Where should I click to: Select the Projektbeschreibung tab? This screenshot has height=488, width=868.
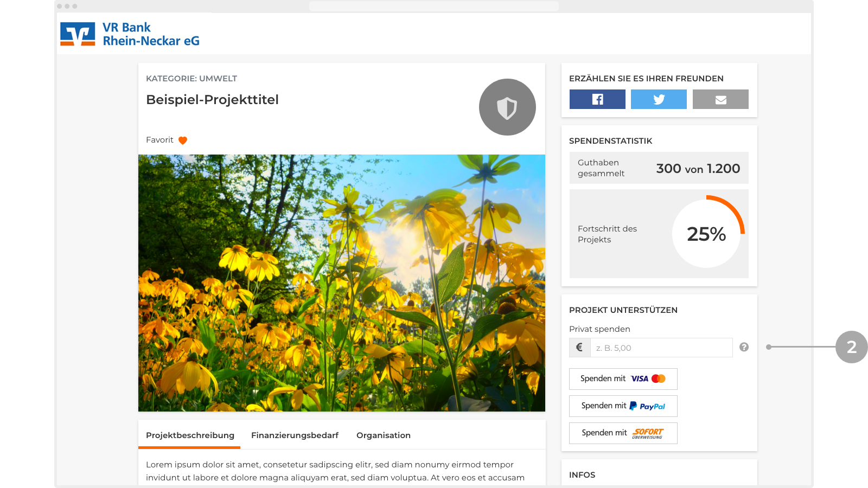190,435
